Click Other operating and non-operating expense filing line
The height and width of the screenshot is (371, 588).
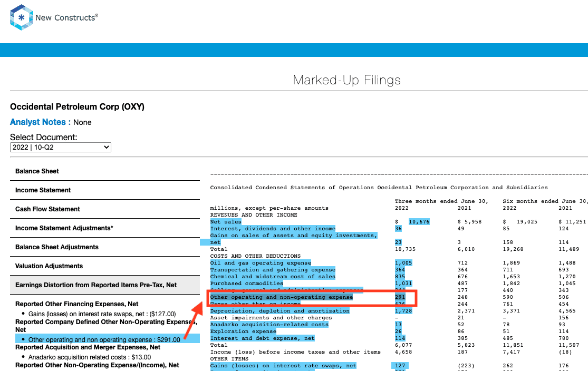coord(282,297)
